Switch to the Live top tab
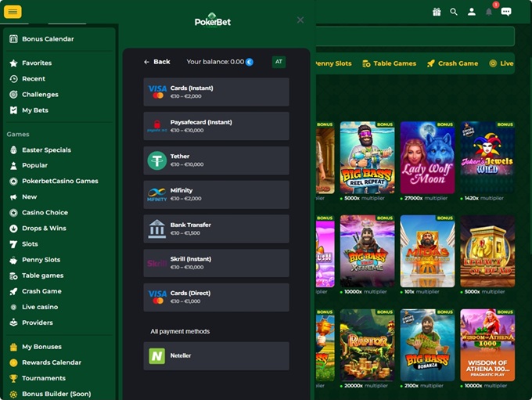Viewport: 532px width, 400px height. pos(501,63)
